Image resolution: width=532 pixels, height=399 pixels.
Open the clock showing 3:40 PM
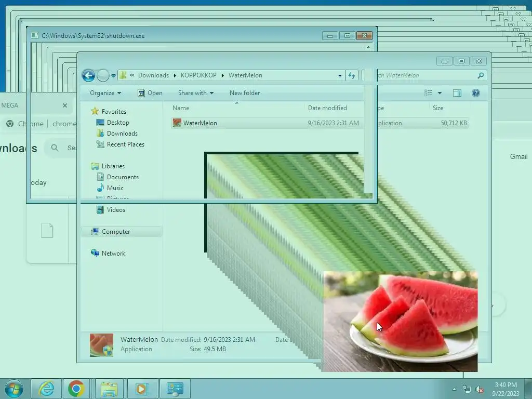(x=506, y=389)
